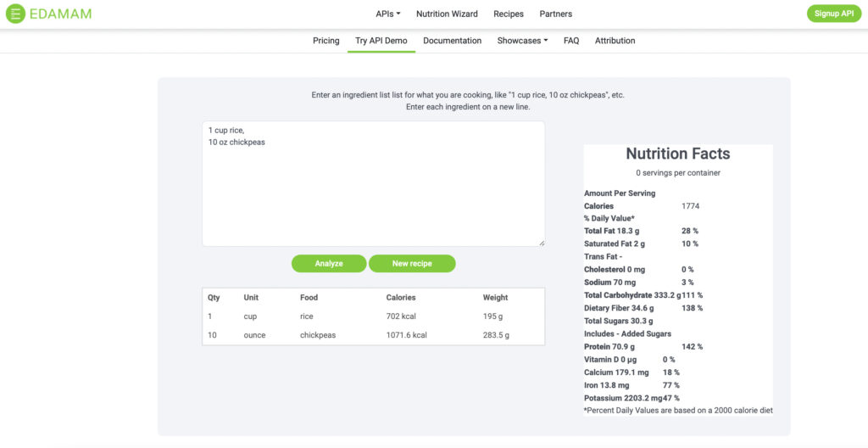868x448 pixels.
Task: Open the APIs dropdown menu
Action: point(388,14)
